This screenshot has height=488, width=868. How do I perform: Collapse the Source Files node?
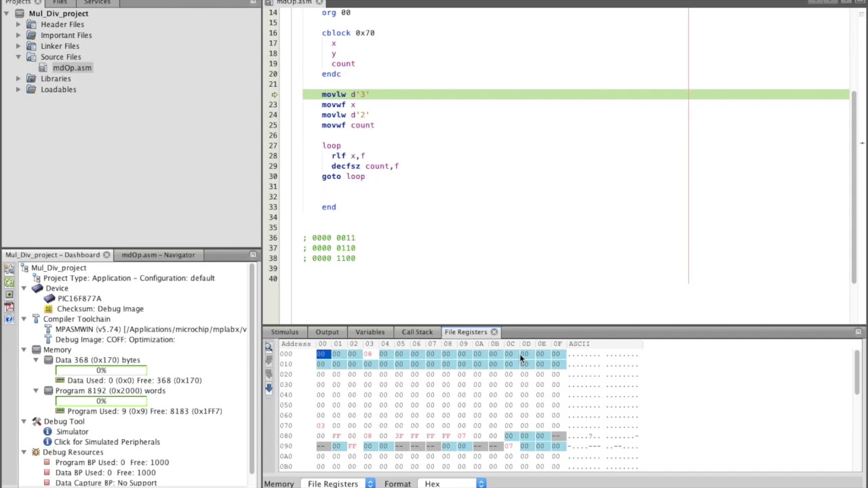[18, 57]
